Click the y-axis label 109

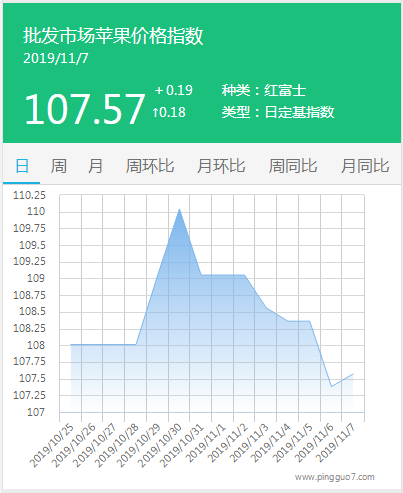(36, 278)
